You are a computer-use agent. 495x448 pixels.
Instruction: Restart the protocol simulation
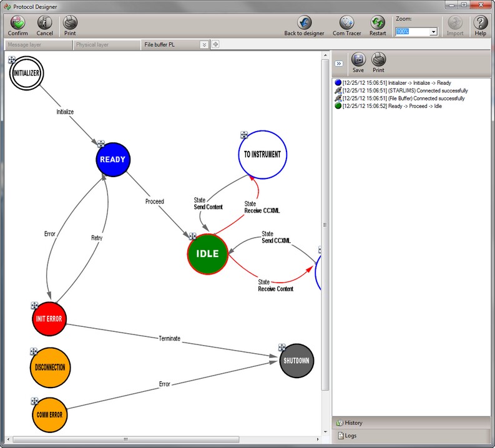pyautogui.click(x=378, y=26)
